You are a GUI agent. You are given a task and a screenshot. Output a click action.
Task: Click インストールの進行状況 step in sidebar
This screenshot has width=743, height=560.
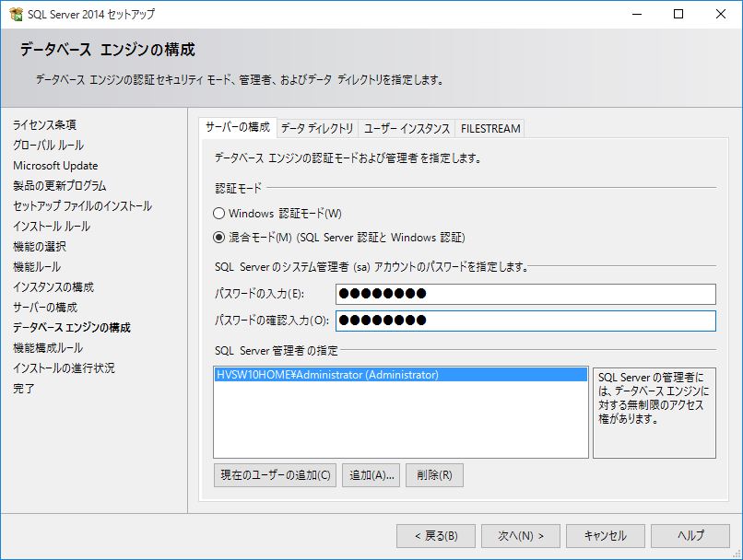(x=64, y=367)
